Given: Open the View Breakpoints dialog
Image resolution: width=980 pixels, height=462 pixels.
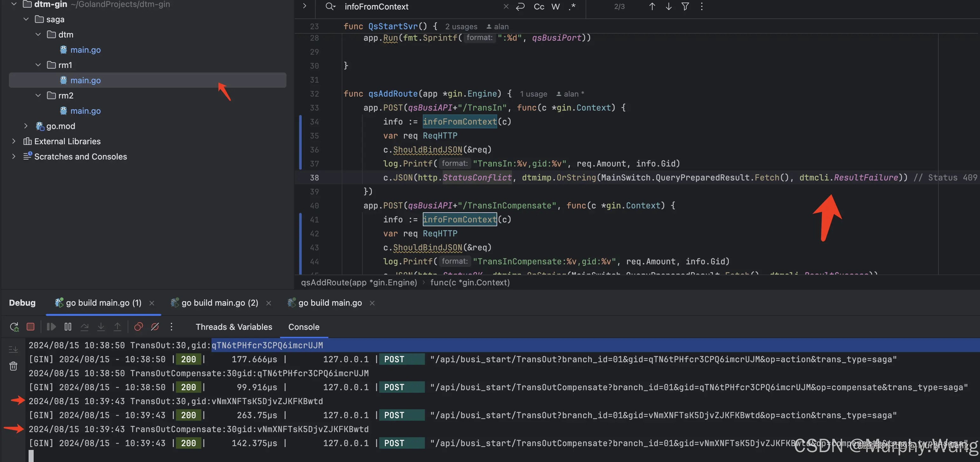Looking at the screenshot, I should point(138,327).
